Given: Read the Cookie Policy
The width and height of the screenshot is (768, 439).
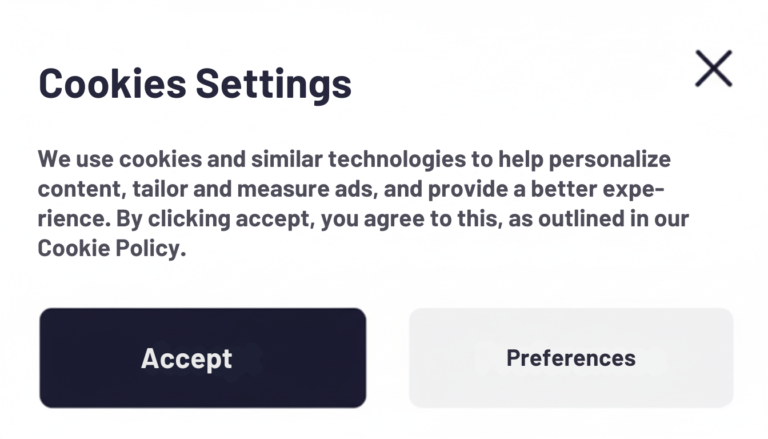Looking at the screenshot, I should (110, 249).
